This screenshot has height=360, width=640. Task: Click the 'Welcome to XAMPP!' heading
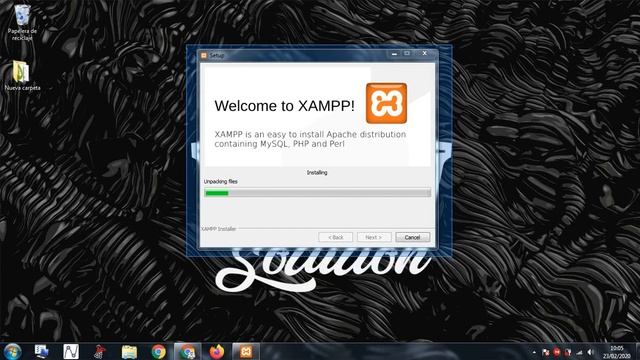pyautogui.click(x=284, y=106)
